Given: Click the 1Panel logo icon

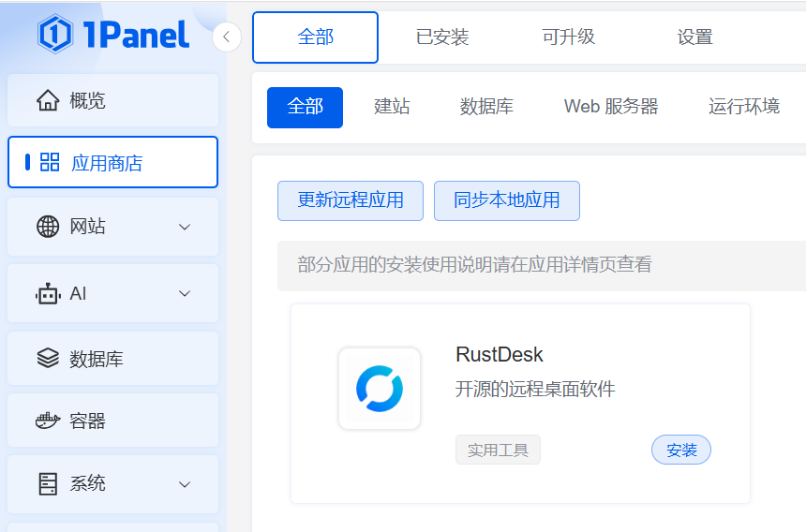Looking at the screenshot, I should coord(56,34).
